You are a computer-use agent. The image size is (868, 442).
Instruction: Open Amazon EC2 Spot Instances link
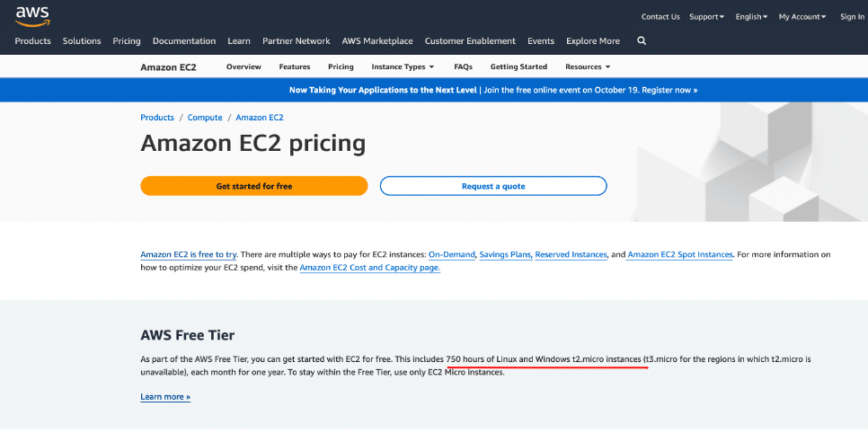pos(680,254)
